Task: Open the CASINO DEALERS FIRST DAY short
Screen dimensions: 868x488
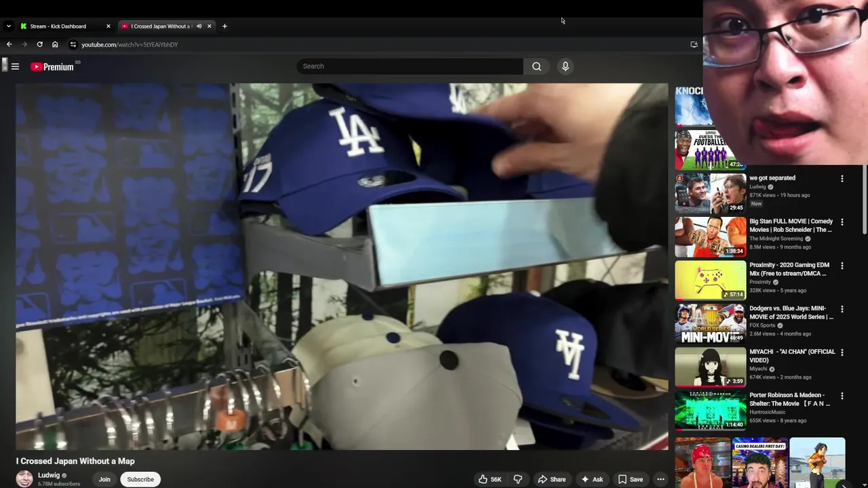Action: [x=759, y=462]
